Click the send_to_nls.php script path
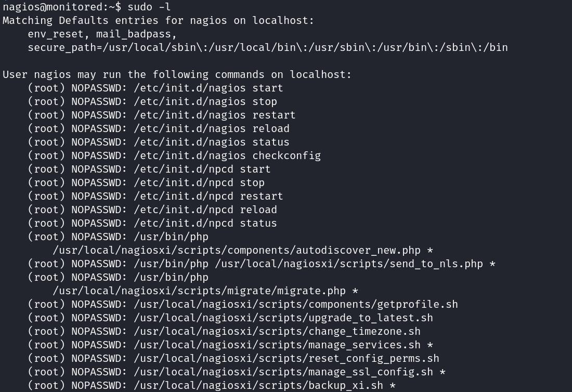The width and height of the screenshot is (572, 392). pyautogui.click(x=348, y=264)
